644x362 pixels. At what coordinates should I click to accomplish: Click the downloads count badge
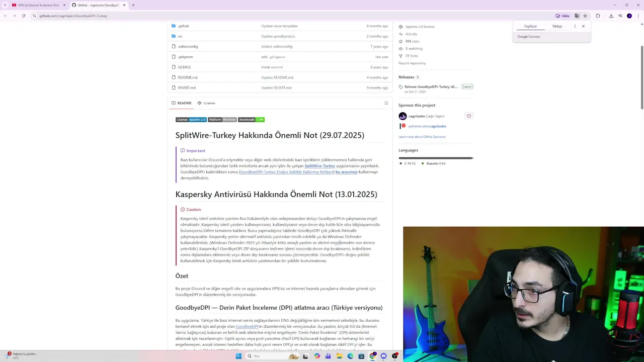tap(251, 120)
